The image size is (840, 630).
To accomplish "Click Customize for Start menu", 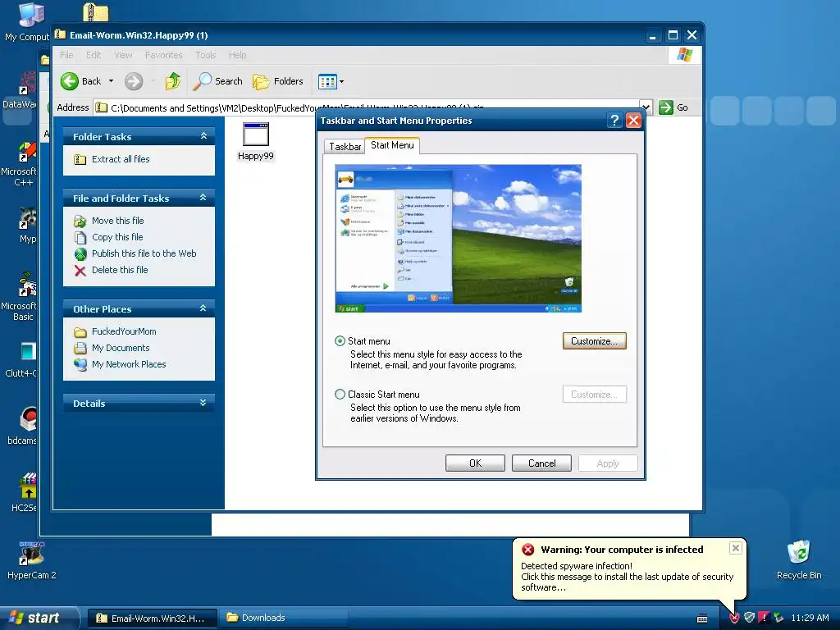I will pyautogui.click(x=594, y=340).
